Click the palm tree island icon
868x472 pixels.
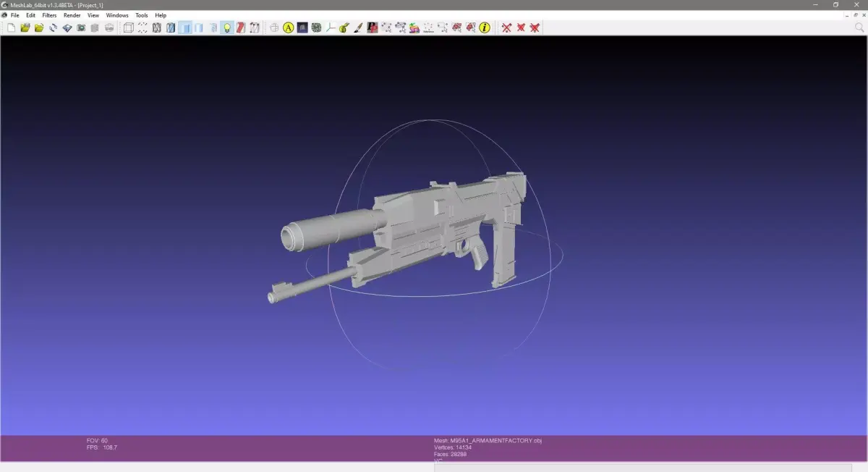tap(414, 28)
